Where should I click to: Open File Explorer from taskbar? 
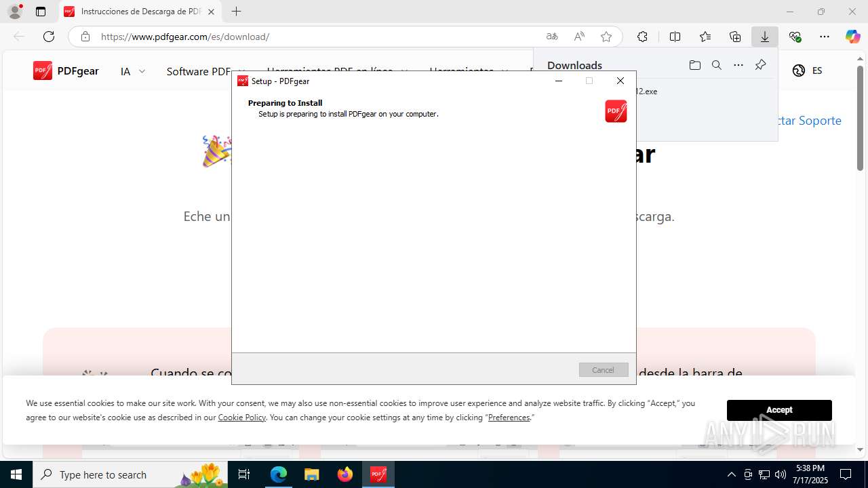pyautogui.click(x=311, y=474)
